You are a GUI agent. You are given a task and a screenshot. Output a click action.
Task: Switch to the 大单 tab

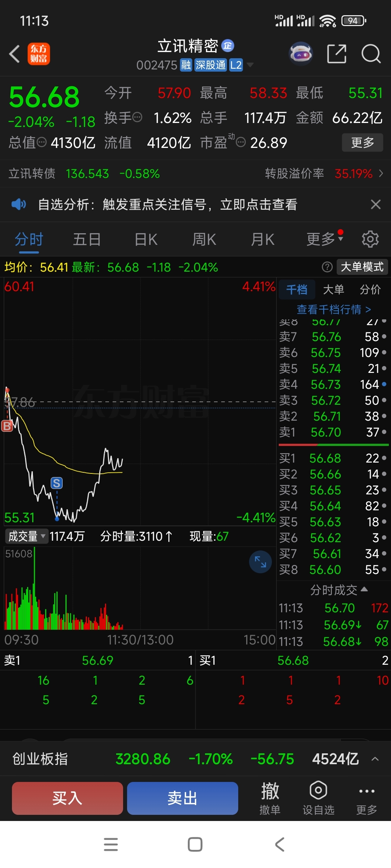coord(333,289)
